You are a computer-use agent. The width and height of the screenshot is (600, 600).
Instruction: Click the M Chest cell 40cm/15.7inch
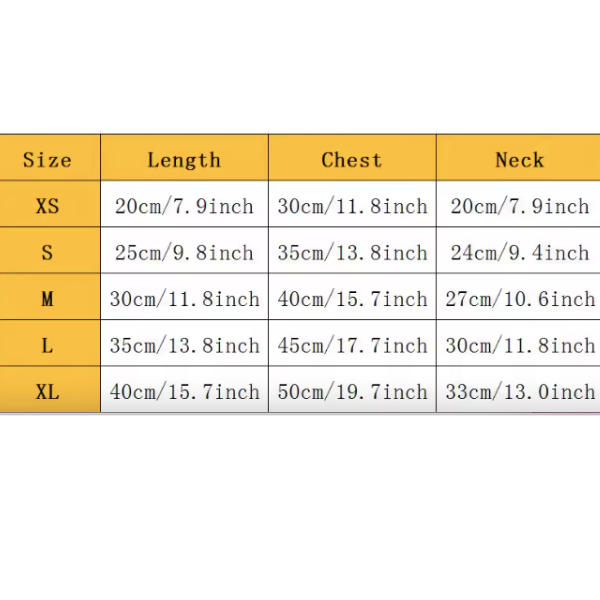[352, 299]
